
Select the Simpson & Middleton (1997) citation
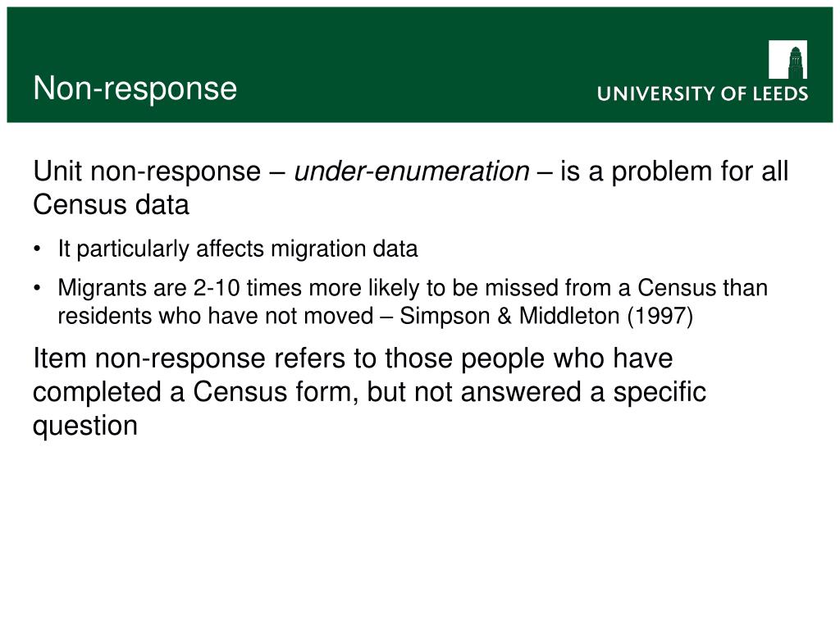tap(546, 316)
